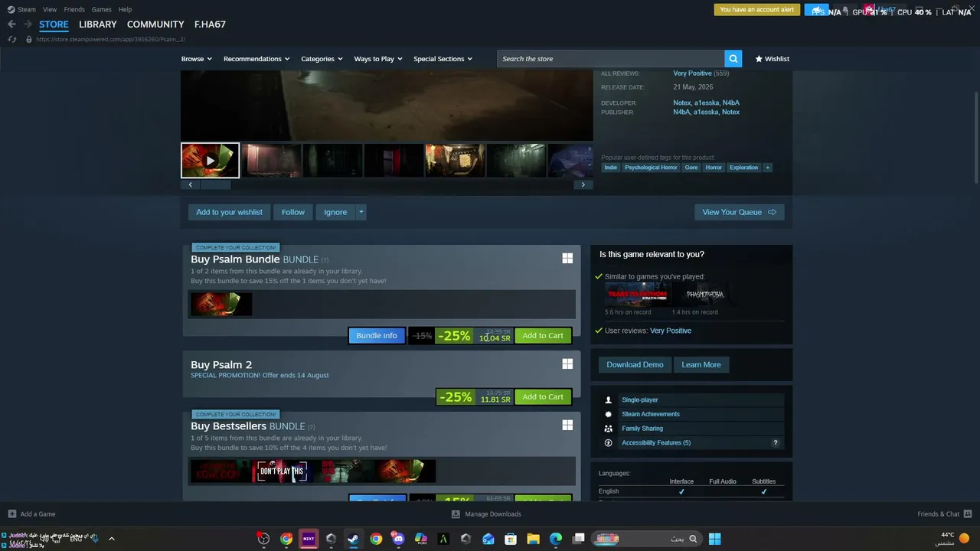
Task: Go back with the navigation back arrow
Action: tap(11, 24)
